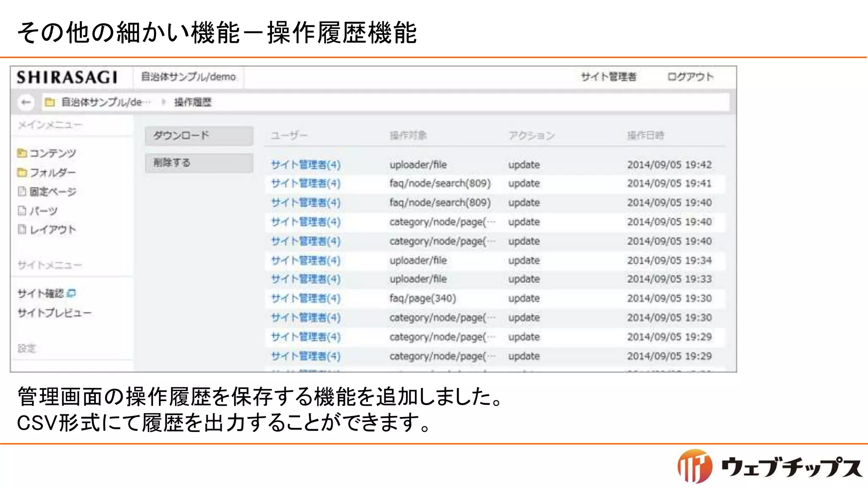Click the フォルダー folder icon

[22, 172]
